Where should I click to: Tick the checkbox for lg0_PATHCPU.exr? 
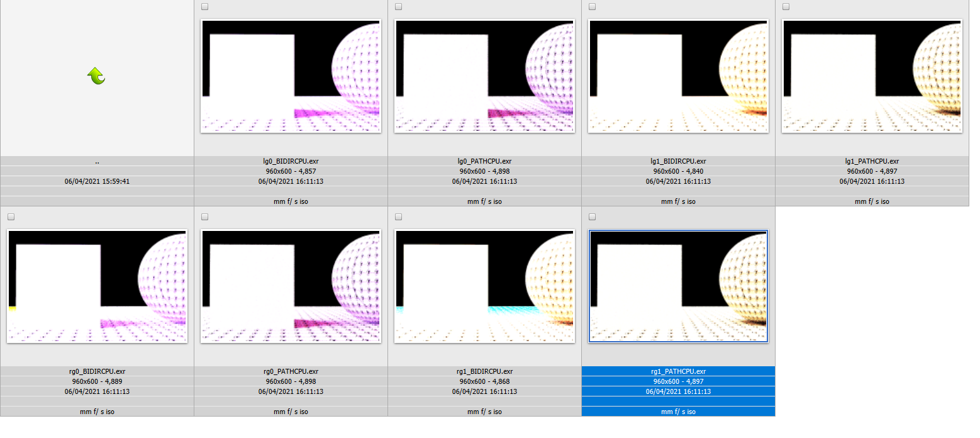tap(398, 7)
